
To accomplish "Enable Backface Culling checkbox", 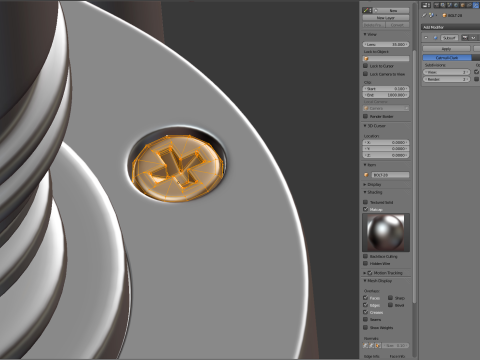I will tap(365, 256).
